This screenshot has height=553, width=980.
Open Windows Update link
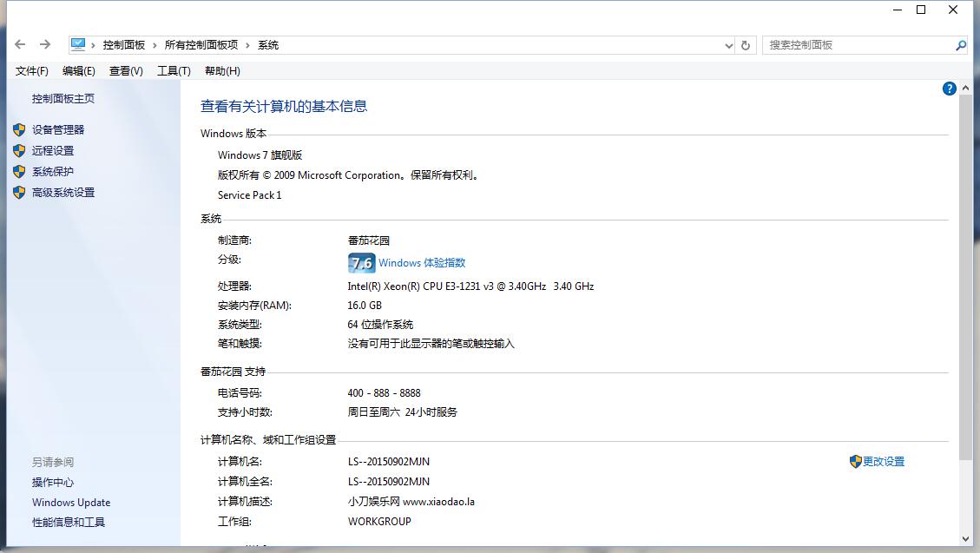click(x=71, y=503)
